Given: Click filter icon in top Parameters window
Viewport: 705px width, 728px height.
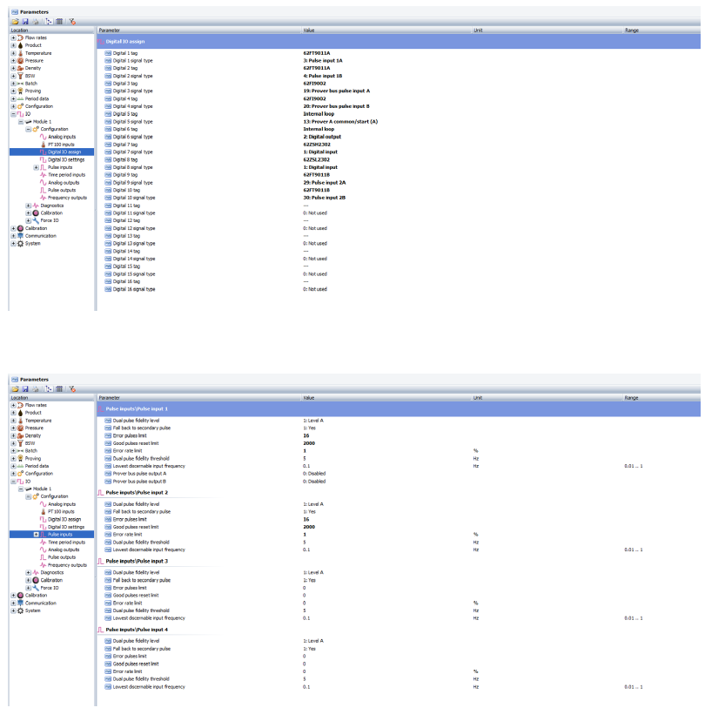Looking at the screenshot, I should pyautogui.click(x=72, y=22).
